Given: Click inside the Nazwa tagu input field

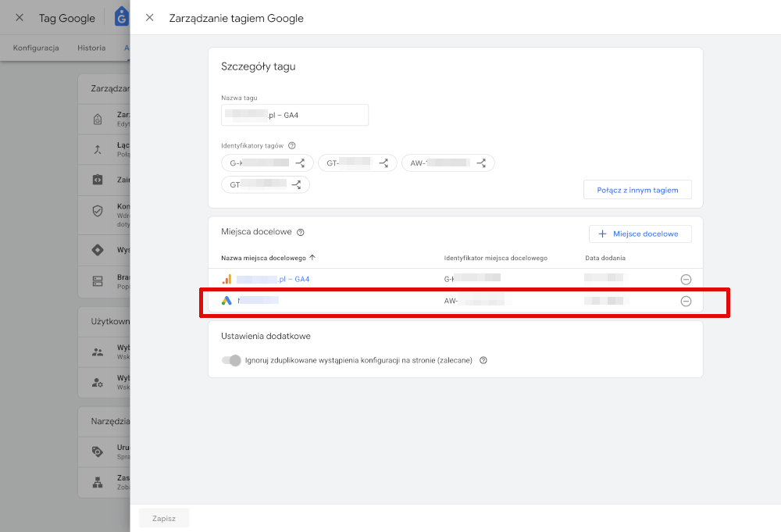Looking at the screenshot, I should [294, 114].
